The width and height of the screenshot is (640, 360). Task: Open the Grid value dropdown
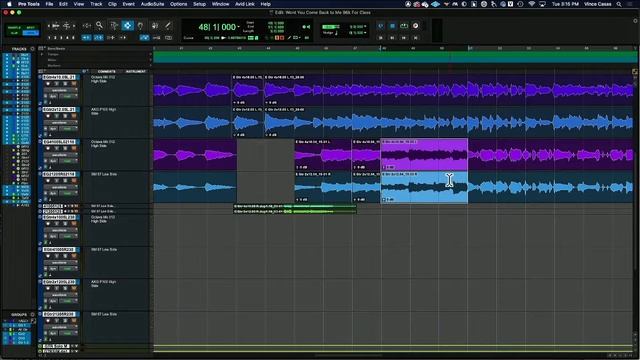pos(365,27)
